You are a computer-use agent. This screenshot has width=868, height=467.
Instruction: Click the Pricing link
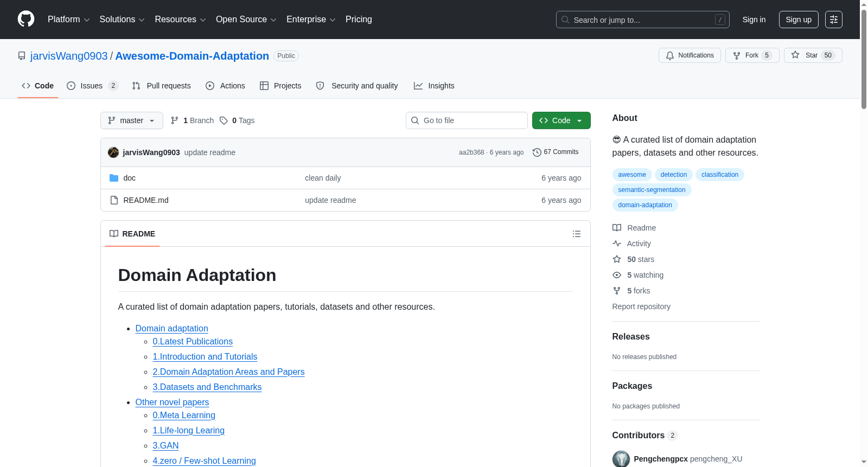359,20
